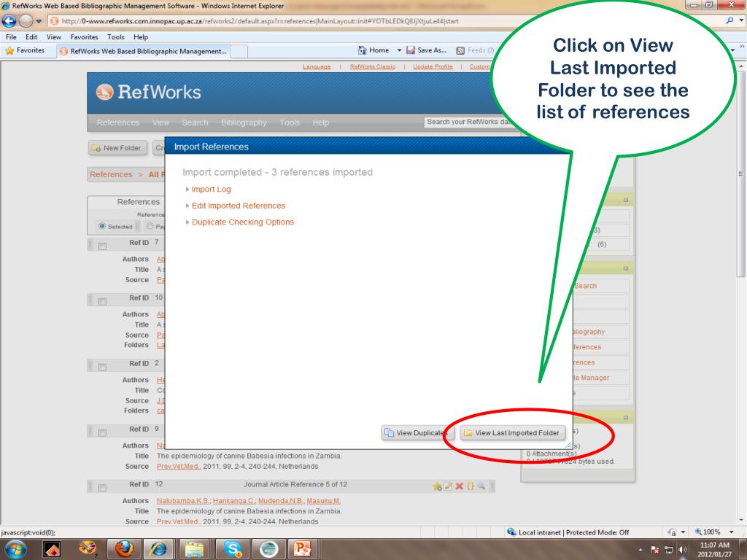The width and height of the screenshot is (747, 560).
Task: Expand the Duplicate Checking Options section
Action: coord(242,222)
